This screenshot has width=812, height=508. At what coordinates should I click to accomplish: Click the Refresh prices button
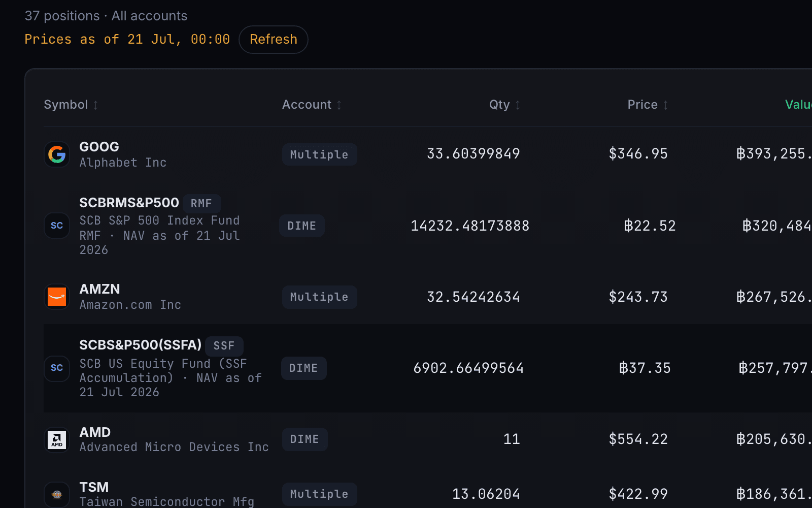[x=273, y=40]
